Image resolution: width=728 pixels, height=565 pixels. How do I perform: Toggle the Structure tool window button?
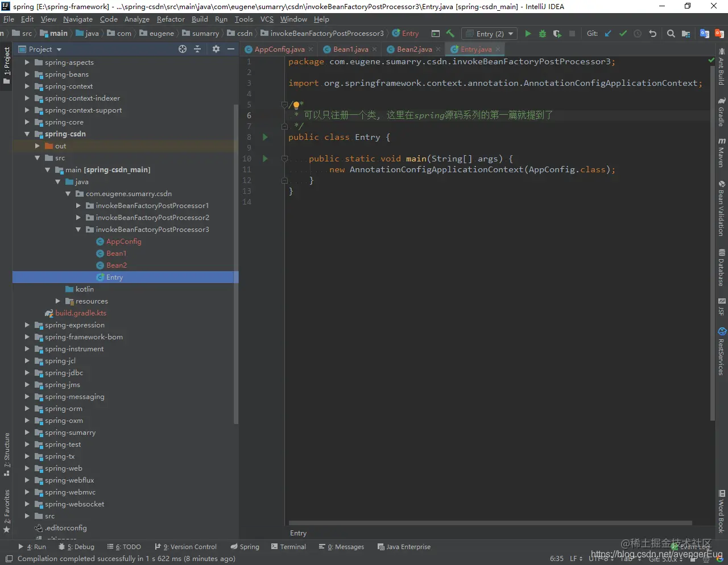(x=6, y=455)
